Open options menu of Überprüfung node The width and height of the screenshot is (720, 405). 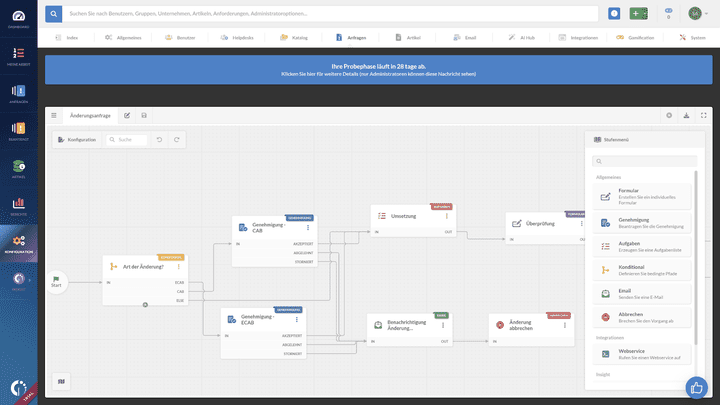tap(581, 224)
